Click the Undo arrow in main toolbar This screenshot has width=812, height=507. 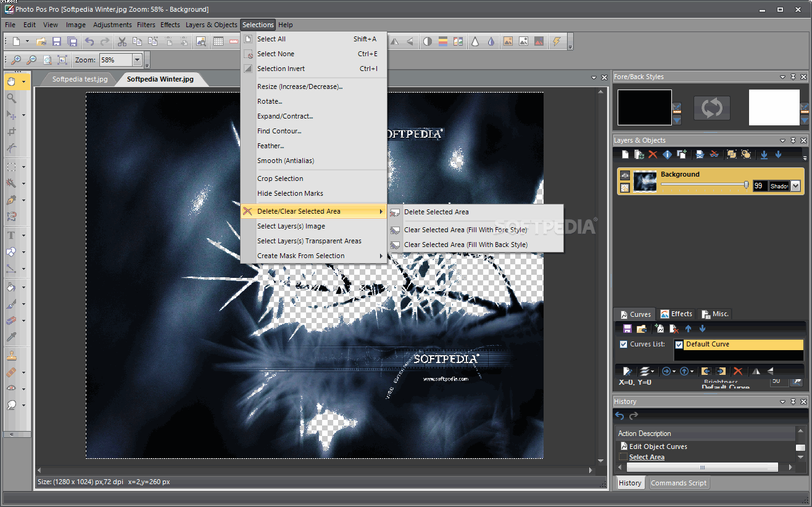pos(90,42)
